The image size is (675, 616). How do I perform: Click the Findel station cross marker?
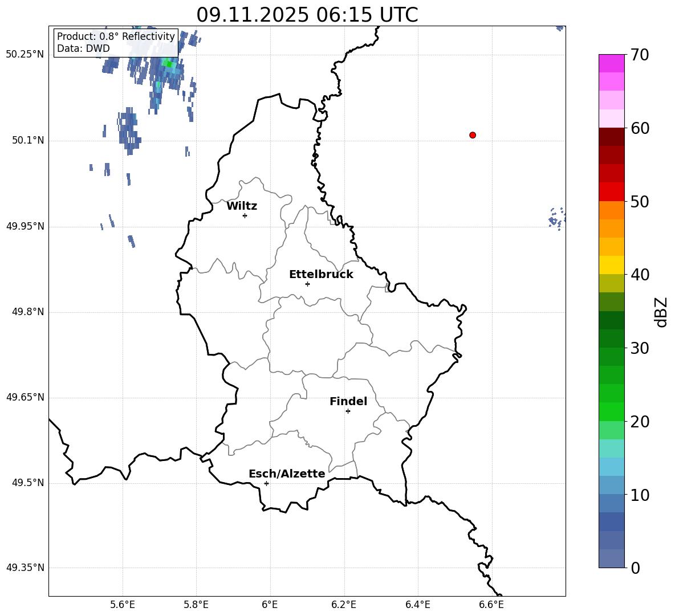click(x=348, y=411)
